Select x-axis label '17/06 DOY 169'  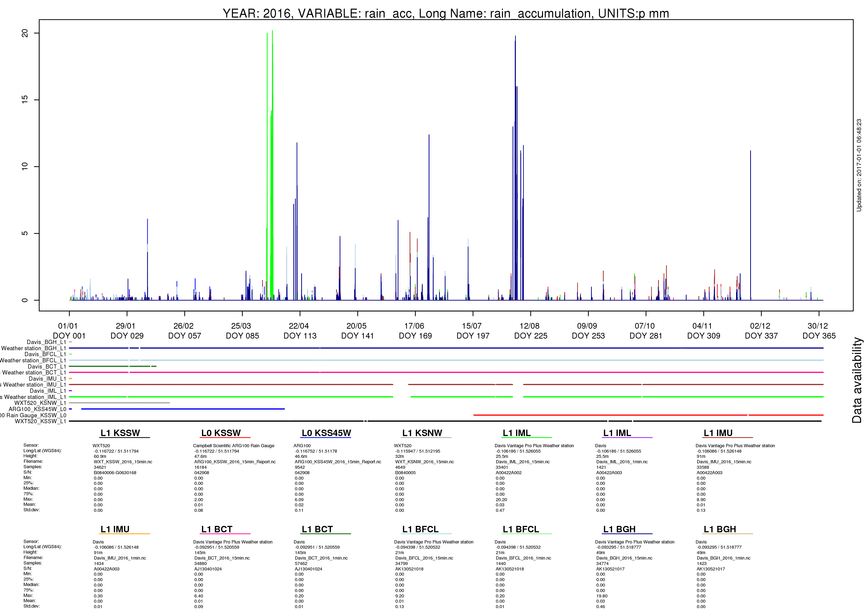tap(415, 331)
